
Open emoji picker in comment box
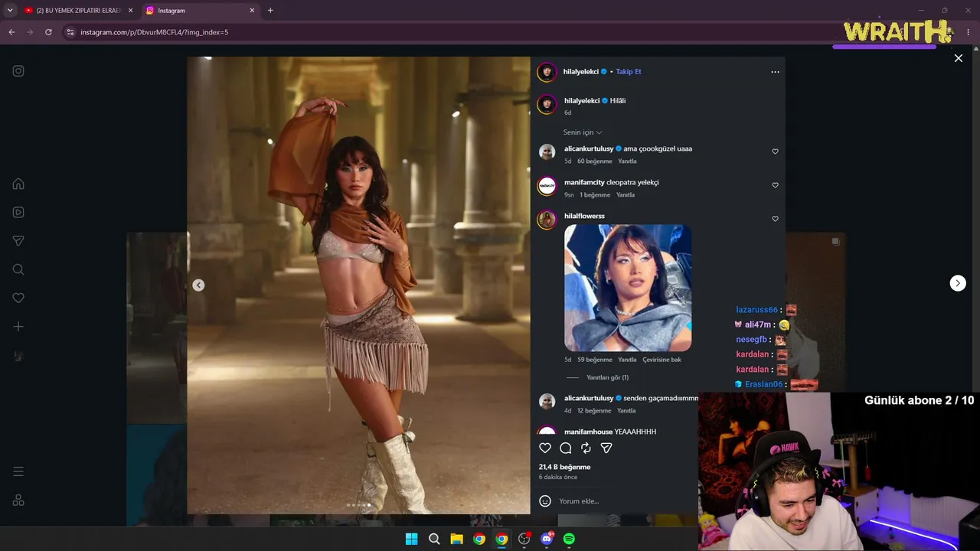click(x=545, y=501)
